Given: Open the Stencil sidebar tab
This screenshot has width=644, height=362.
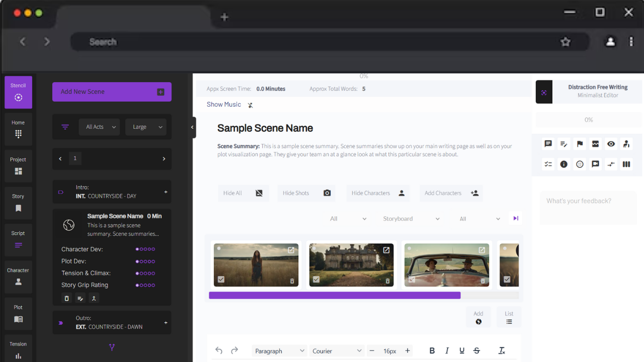Looking at the screenshot, I should pos(19,92).
